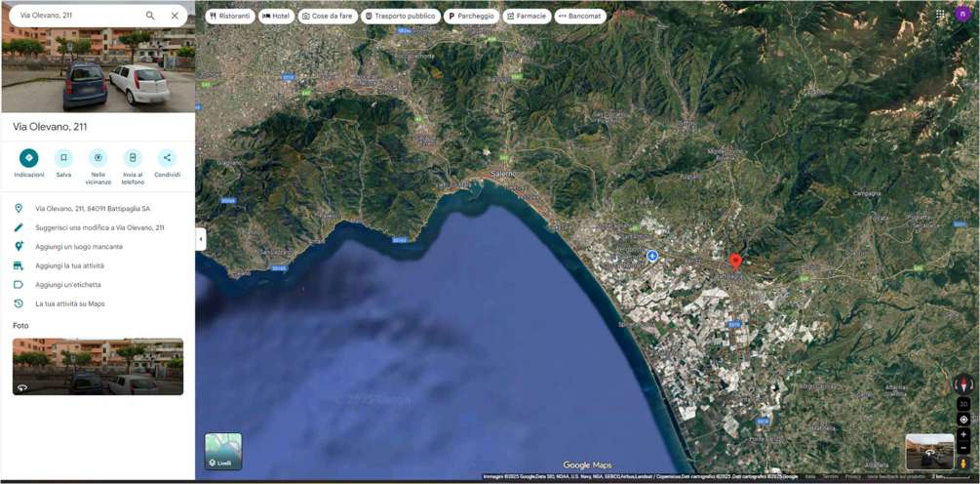Select the Farmacie category chip

pos(527,17)
